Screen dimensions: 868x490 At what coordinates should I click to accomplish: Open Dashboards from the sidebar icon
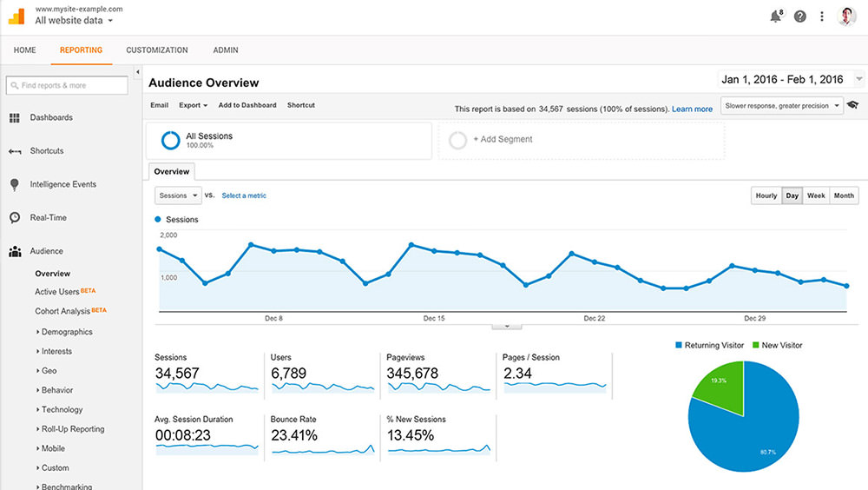[15, 117]
